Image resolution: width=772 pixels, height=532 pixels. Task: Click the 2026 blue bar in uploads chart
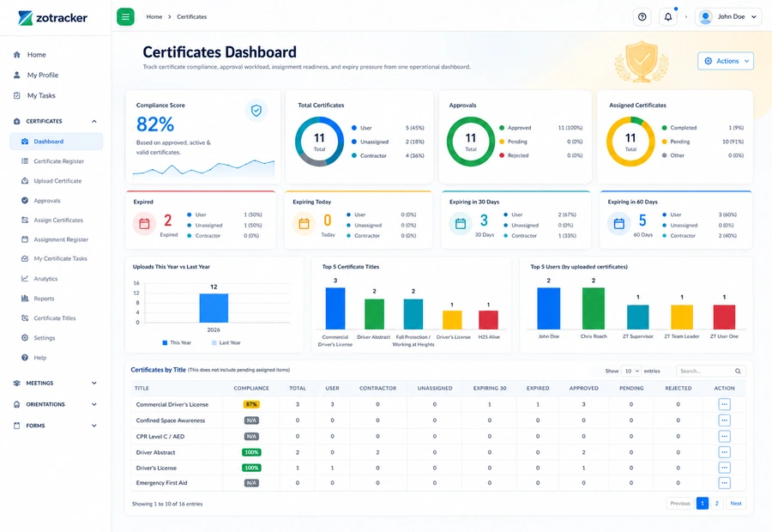[214, 308]
